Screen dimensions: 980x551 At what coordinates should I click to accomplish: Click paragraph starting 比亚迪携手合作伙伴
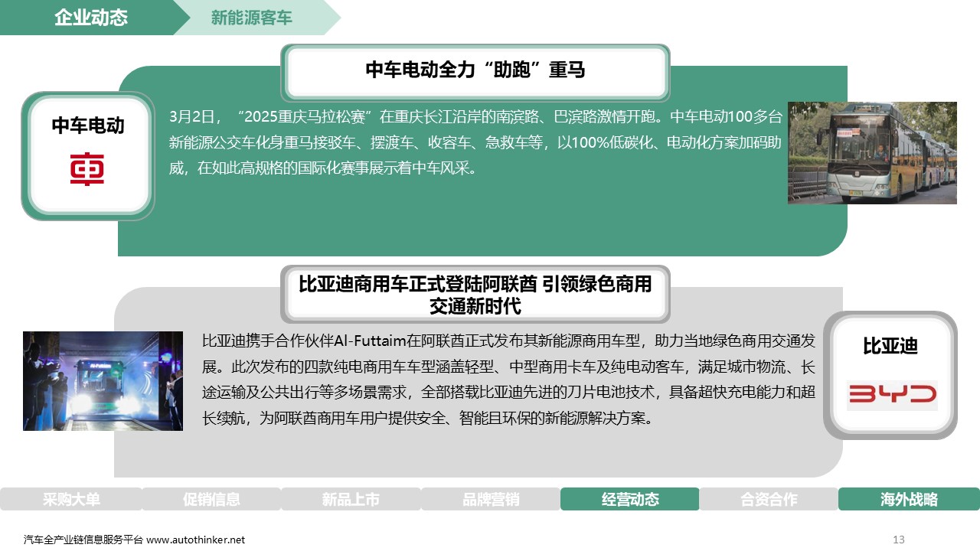point(508,379)
